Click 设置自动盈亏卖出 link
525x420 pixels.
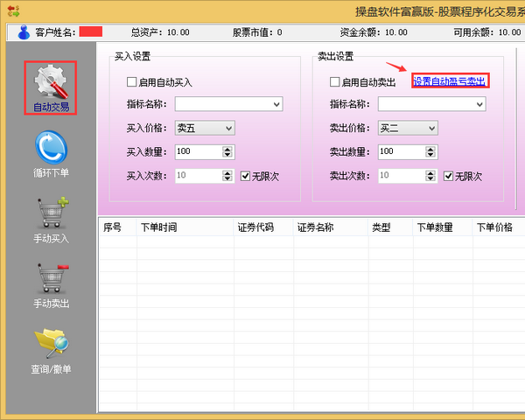(x=449, y=81)
